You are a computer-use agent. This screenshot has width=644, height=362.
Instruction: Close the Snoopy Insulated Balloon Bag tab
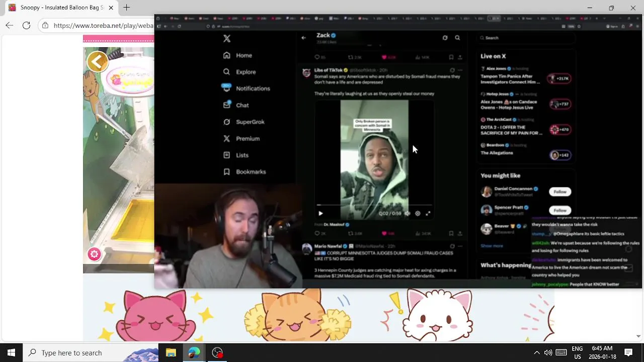[x=111, y=8]
